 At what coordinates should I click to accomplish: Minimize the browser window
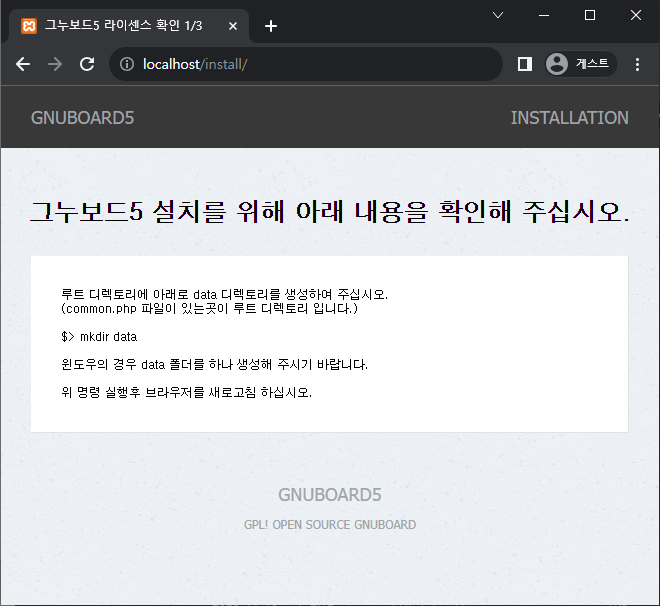click(544, 16)
